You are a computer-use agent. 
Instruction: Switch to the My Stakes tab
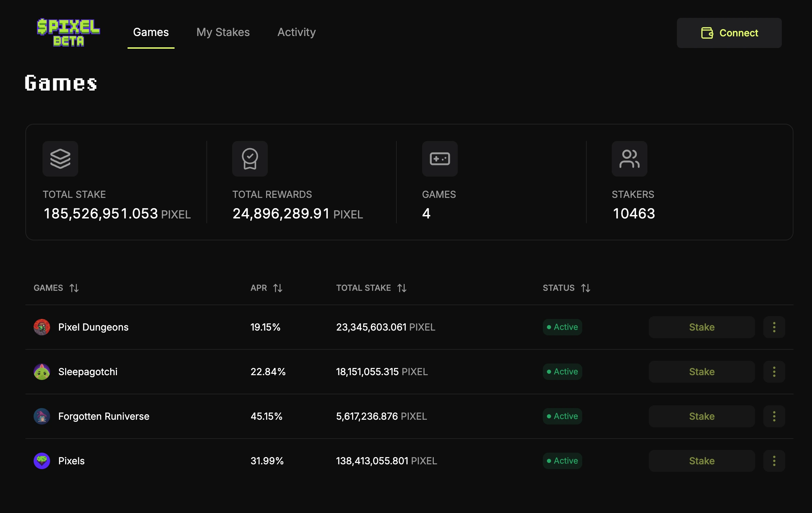click(223, 32)
